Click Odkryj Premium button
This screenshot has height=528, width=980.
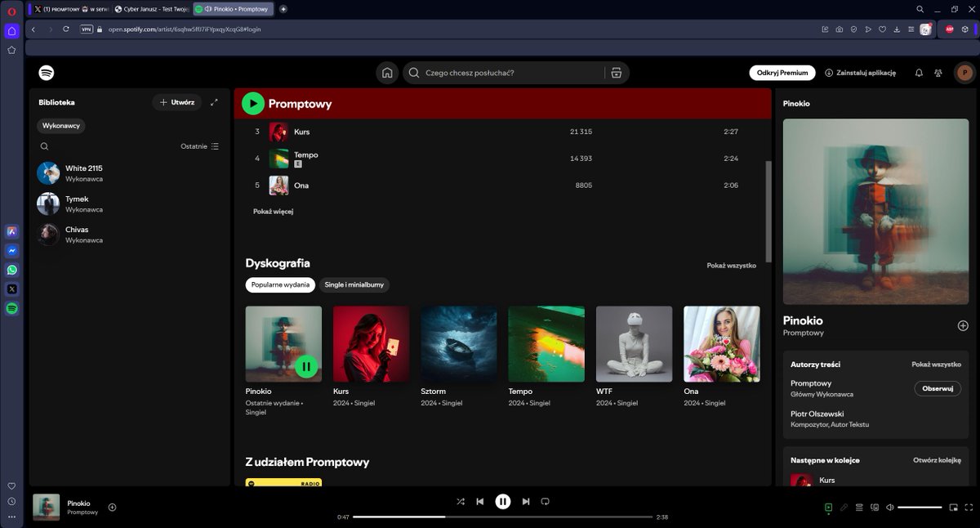[x=782, y=73]
